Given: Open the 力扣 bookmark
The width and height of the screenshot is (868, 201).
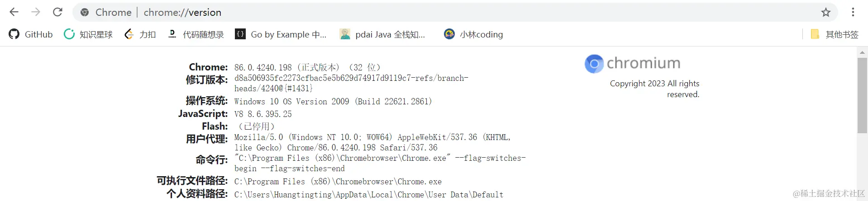Looking at the screenshot, I should click(x=140, y=34).
